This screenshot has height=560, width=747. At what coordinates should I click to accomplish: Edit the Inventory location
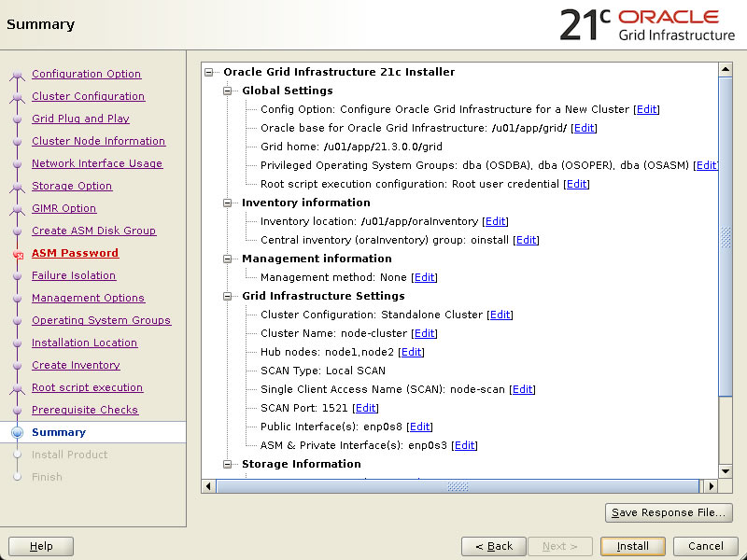click(x=496, y=221)
